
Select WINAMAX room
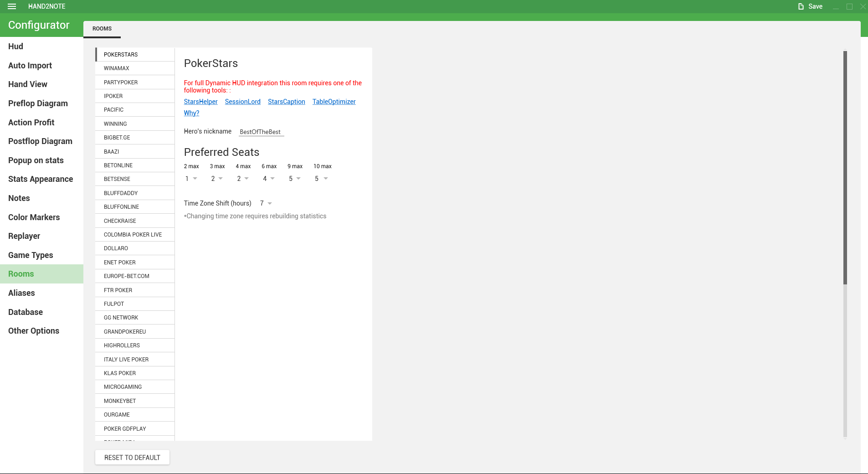pyautogui.click(x=135, y=68)
